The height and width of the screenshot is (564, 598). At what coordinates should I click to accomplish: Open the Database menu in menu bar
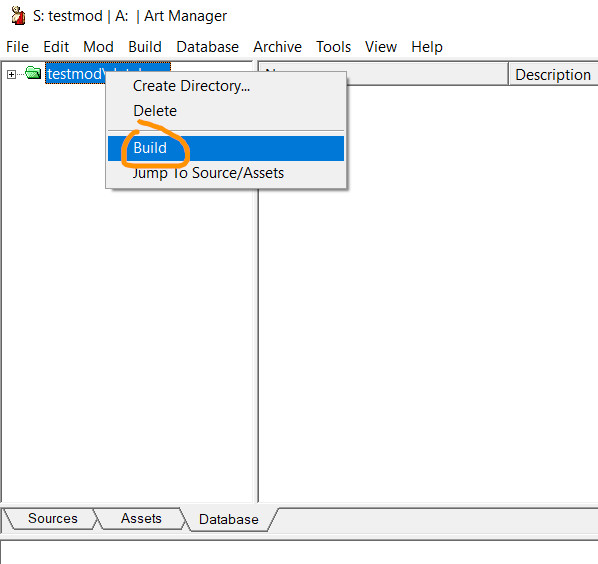207,47
